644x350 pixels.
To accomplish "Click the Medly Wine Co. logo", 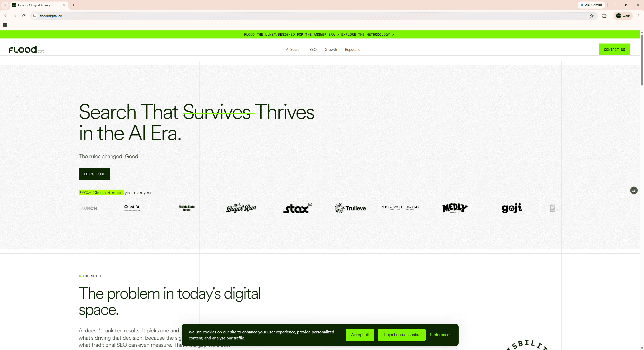I will (455, 208).
